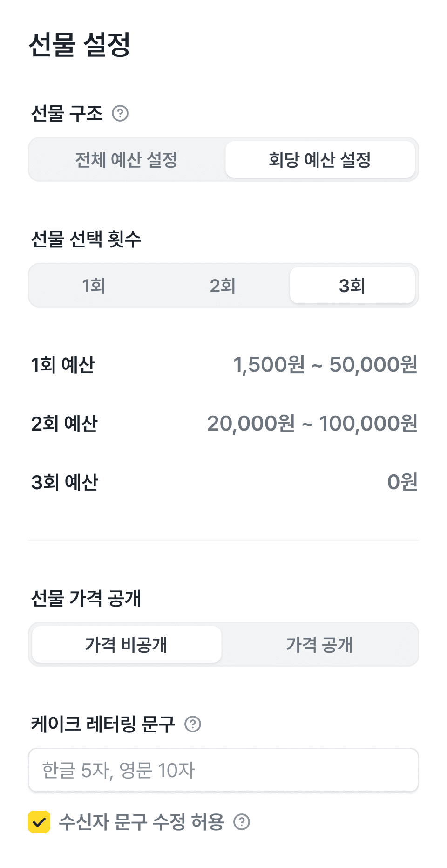Tap the 1회 예산 row label
Image resolution: width=447 pixels, height=868 pixels.
[63, 365]
